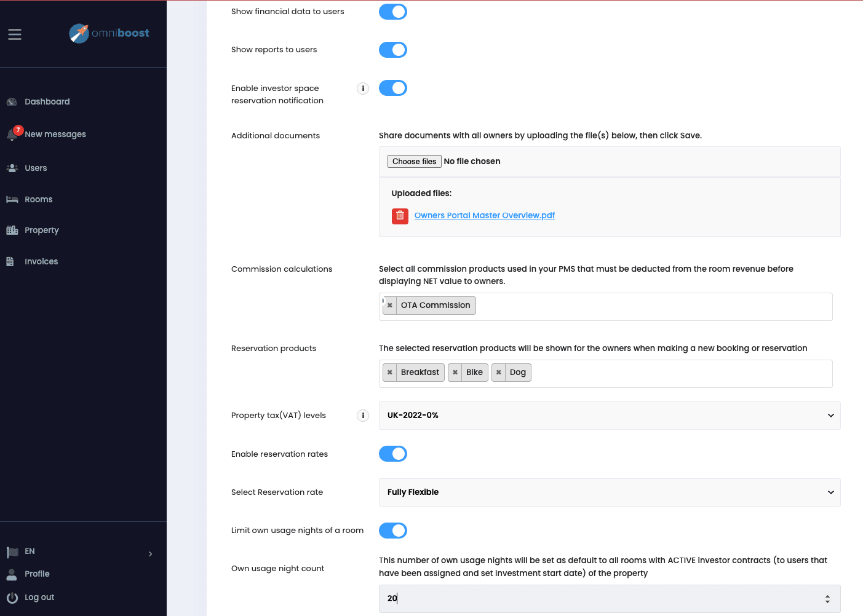Remove the Breakfast reservation product tag
863x616 pixels.
tap(390, 372)
